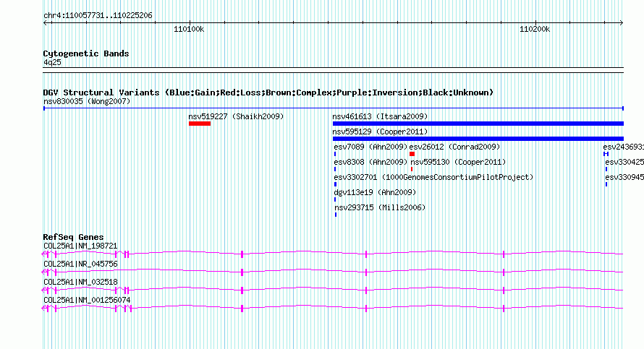
Task: Click the DGV Structural Variants track title
Action: [268, 92]
